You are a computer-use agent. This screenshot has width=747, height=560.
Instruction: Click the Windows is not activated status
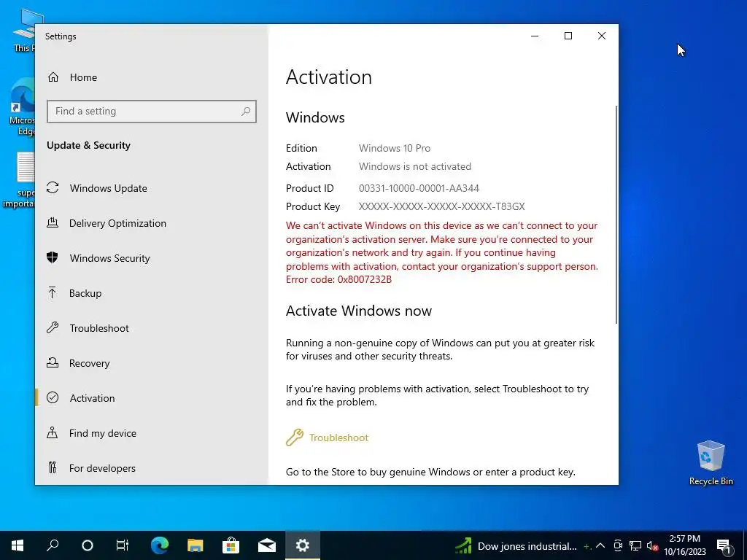coord(415,166)
